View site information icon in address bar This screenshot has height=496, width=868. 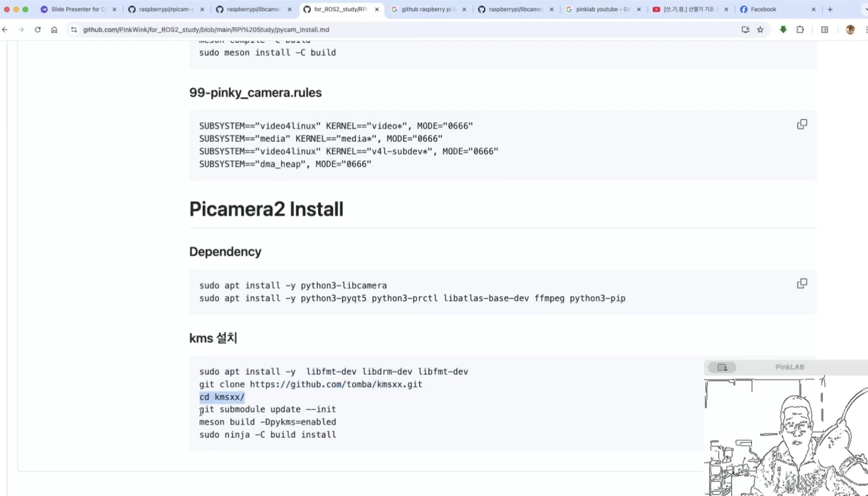coord(74,30)
